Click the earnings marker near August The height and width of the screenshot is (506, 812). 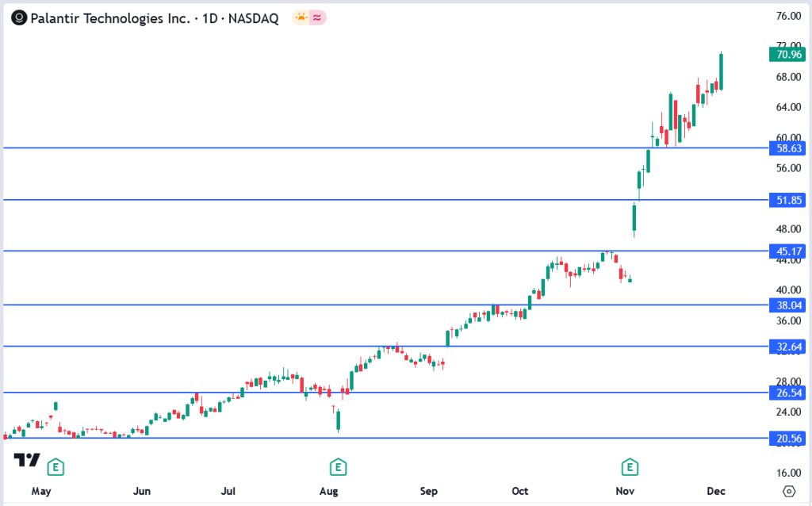tap(338, 467)
